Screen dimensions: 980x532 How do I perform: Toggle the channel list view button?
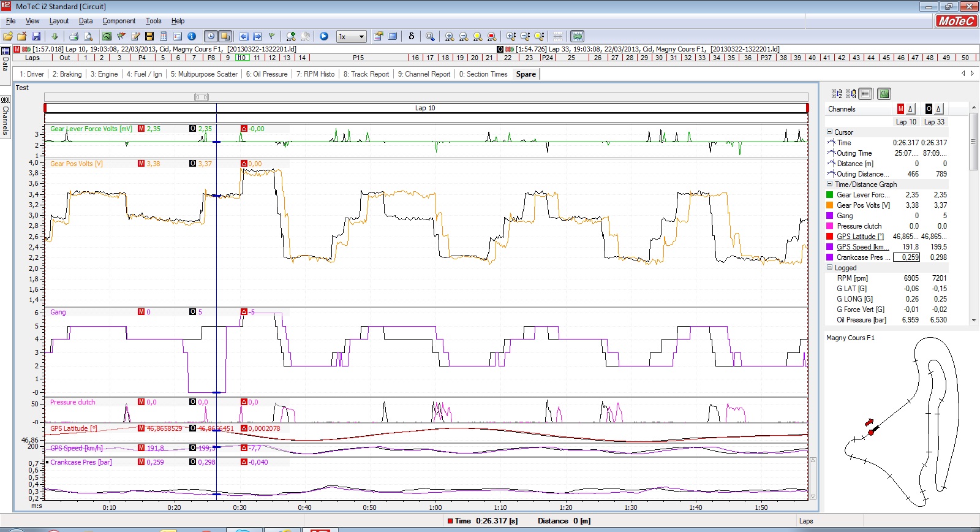tap(865, 94)
